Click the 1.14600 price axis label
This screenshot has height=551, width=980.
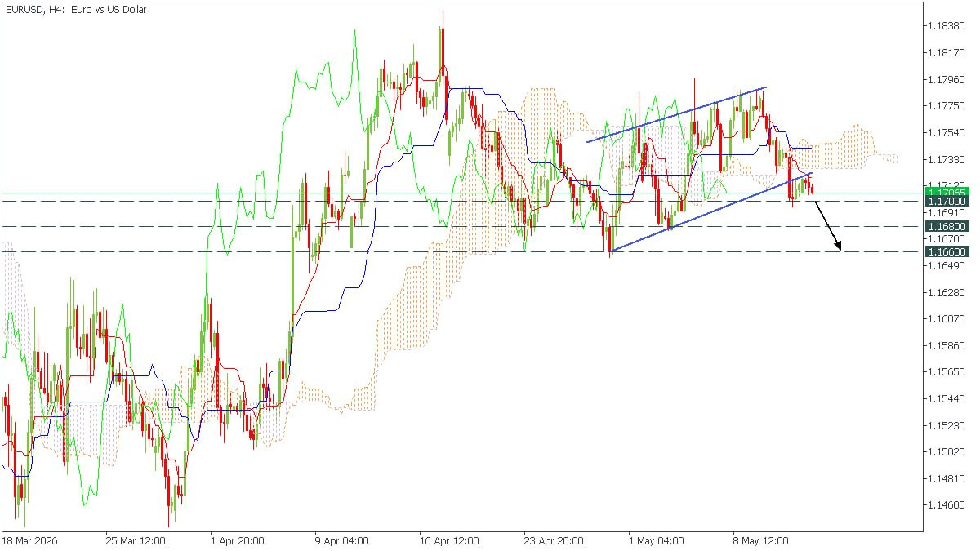pyautogui.click(x=947, y=505)
